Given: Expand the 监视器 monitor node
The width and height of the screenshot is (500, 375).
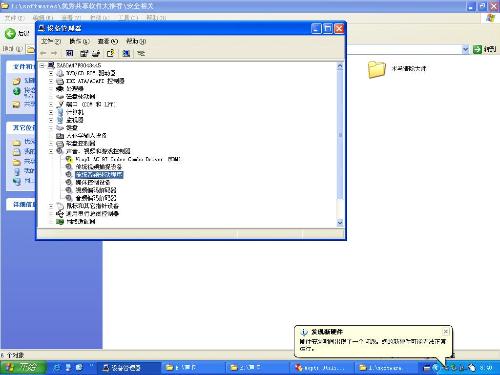Looking at the screenshot, I should [x=51, y=120].
